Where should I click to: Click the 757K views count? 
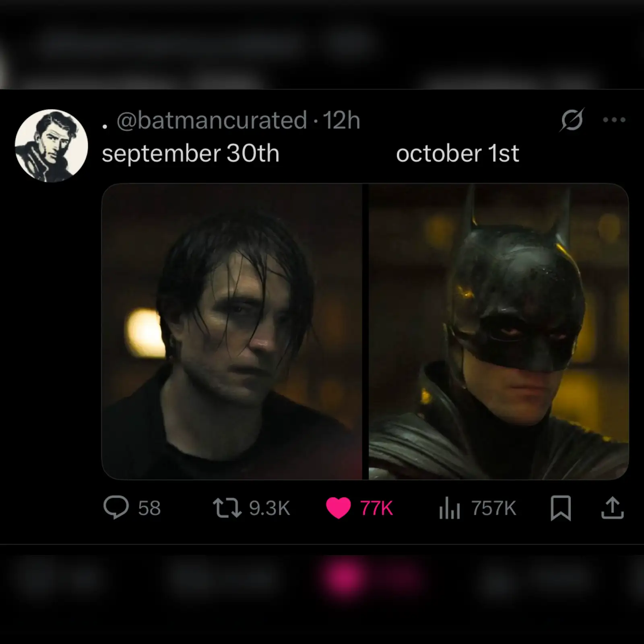click(493, 508)
